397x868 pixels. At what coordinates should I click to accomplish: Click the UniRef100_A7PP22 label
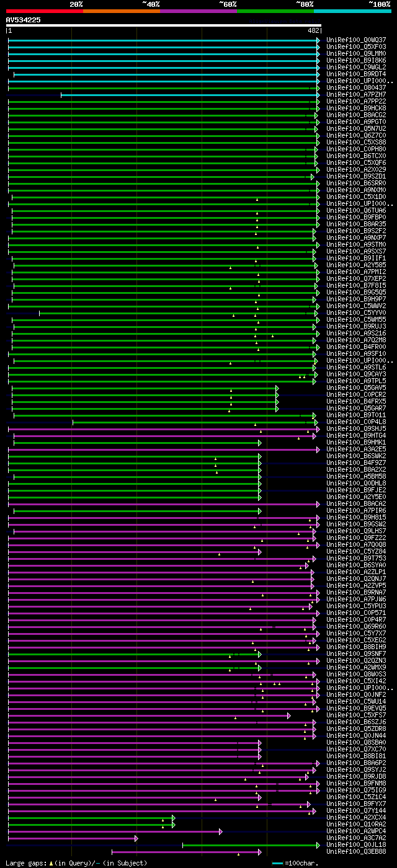point(356,101)
